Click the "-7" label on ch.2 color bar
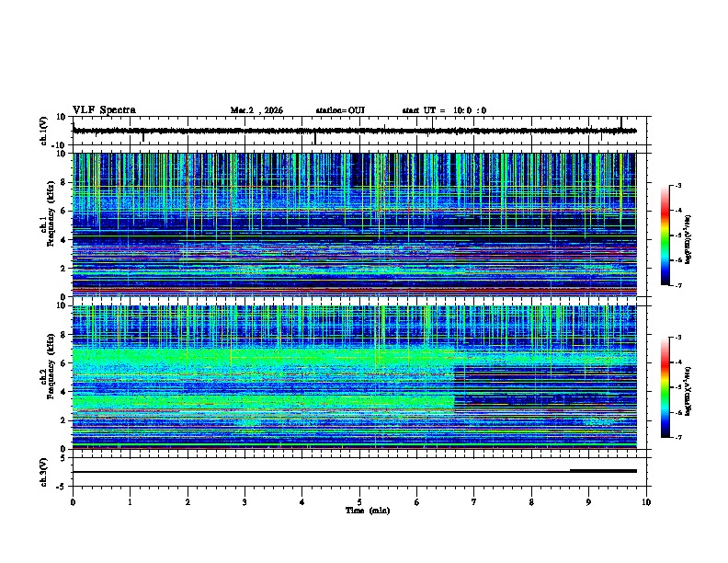728x563 pixels. (x=677, y=437)
